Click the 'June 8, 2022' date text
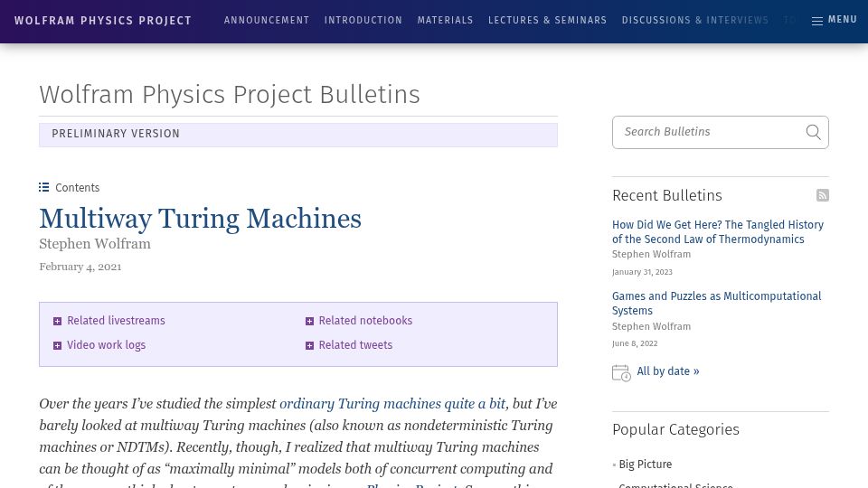 (635, 343)
